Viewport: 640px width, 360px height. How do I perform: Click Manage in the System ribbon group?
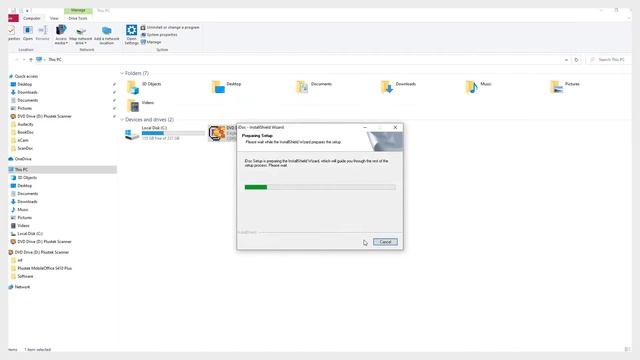pyautogui.click(x=151, y=42)
